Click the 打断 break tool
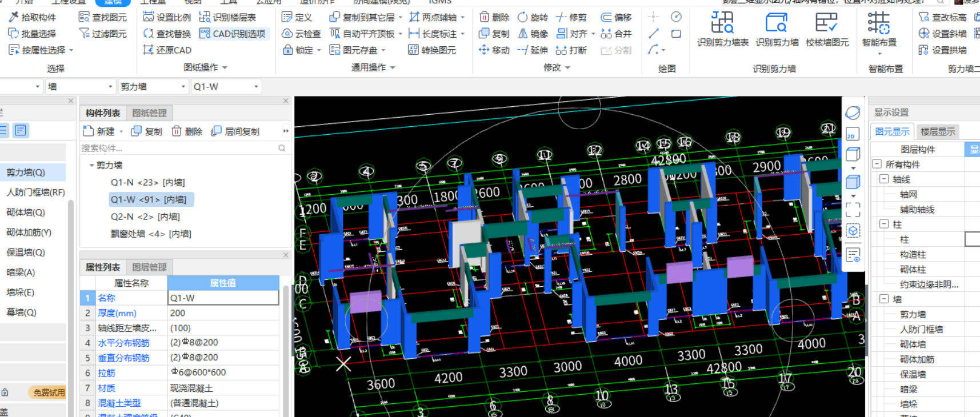 (571, 50)
